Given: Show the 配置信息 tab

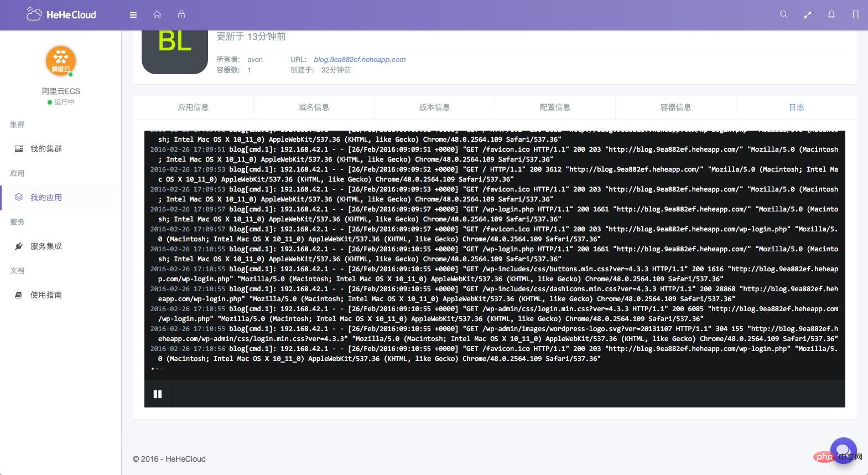Looking at the screenshot, I should tap(555, 107).
